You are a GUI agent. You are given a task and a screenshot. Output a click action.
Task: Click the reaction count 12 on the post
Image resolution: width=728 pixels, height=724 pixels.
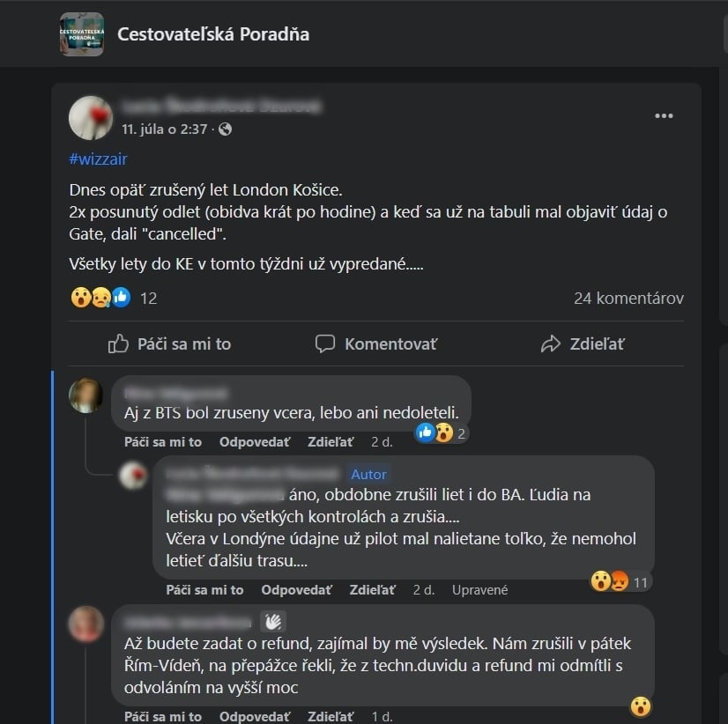pyautogui.click(x=148, y=298)
